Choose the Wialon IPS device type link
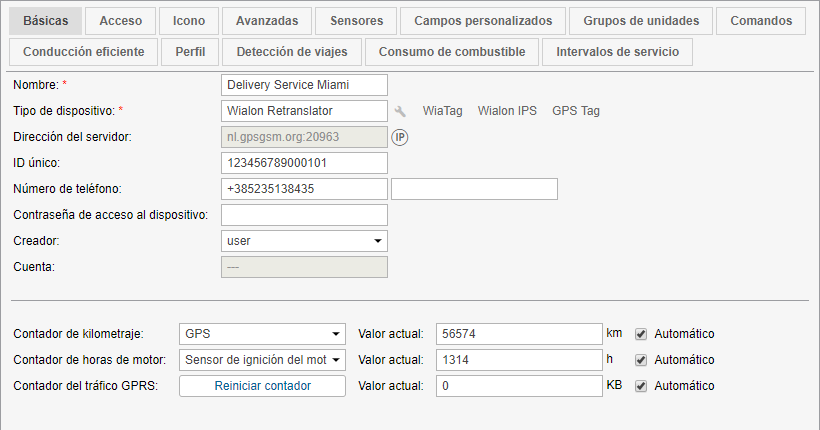 tap(507, 111)
